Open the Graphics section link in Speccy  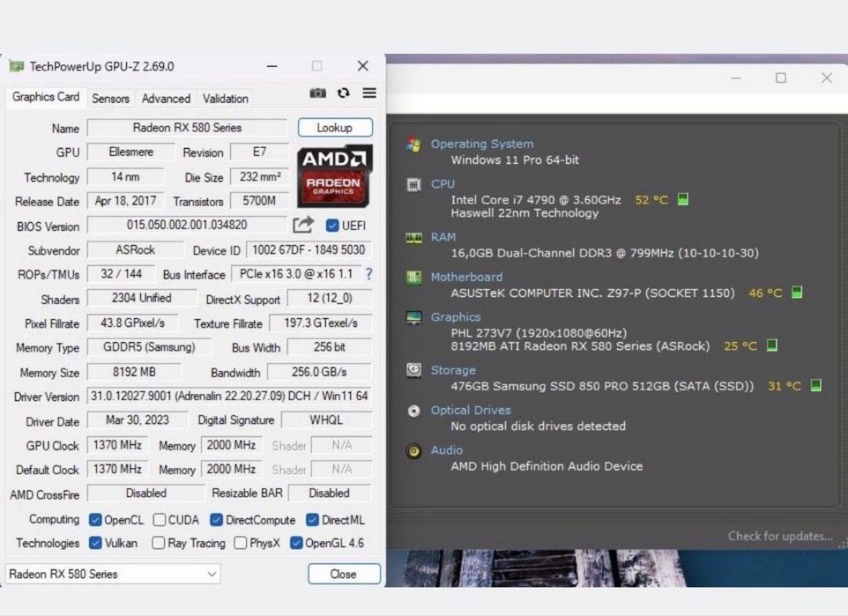[x=456, y=317]
